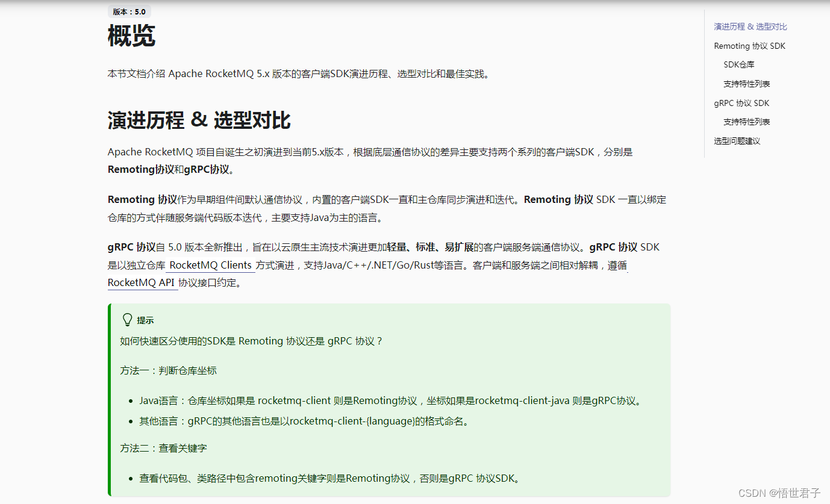Select "Remoting 协议 SDK" in the table of contents
The image size is (830, 504).
click(749, 45)
